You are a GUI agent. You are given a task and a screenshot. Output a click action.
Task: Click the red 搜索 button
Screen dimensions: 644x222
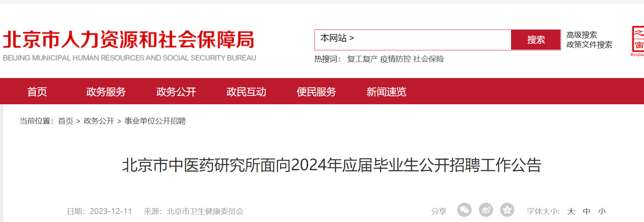pyautogui.click(x=536, y=40)
